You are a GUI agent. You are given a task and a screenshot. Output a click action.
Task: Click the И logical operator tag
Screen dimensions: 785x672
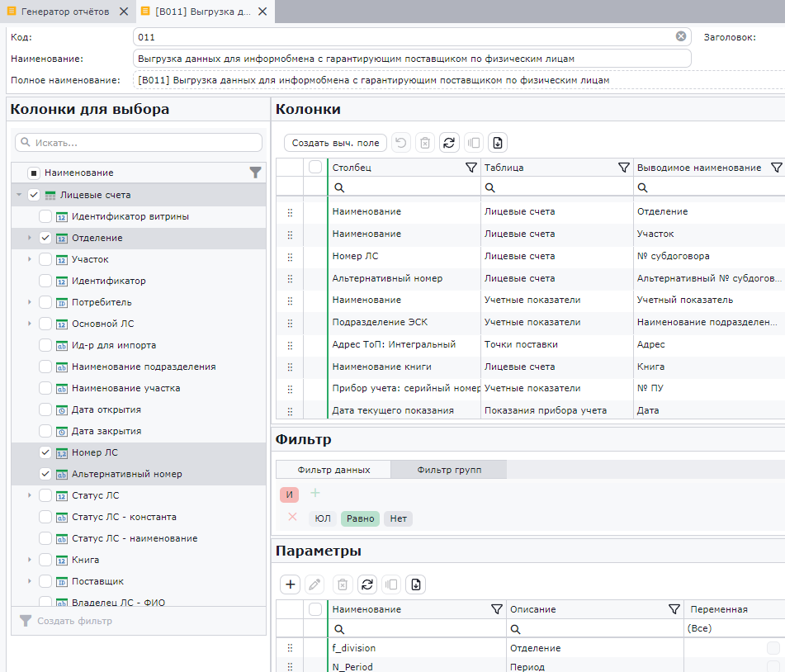click(x=290, y=495)
